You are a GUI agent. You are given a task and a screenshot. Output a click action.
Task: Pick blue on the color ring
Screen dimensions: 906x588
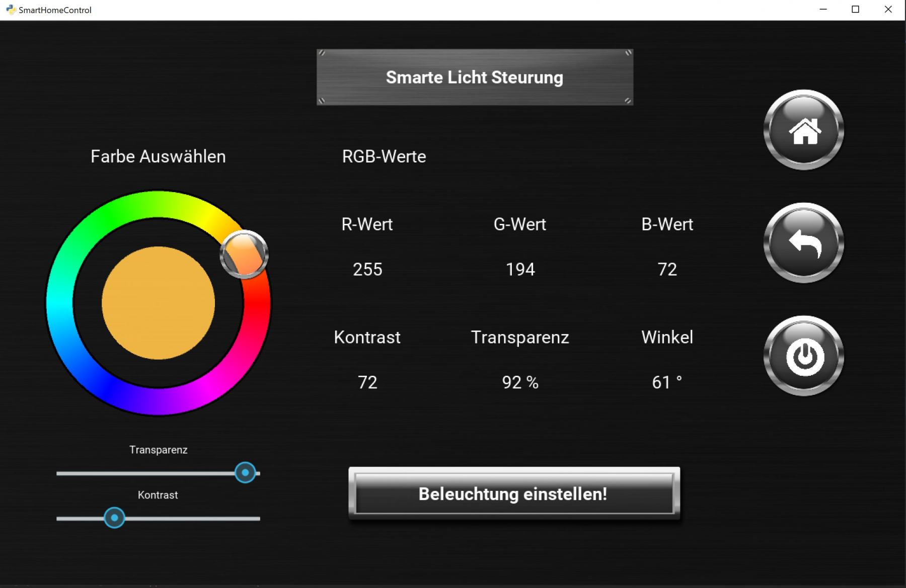point(106,388)
